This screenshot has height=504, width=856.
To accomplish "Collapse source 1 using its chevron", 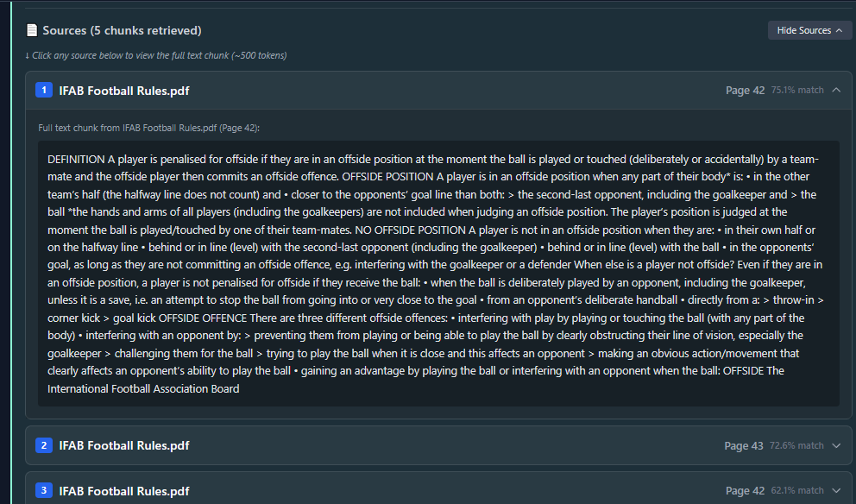I will point(835,90).
